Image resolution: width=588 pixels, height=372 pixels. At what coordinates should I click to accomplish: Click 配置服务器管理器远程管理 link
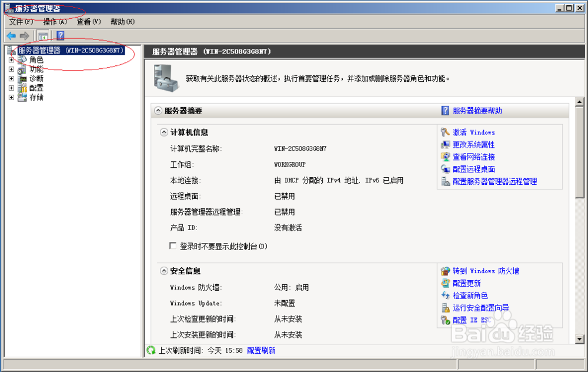(x=495, y=182)
